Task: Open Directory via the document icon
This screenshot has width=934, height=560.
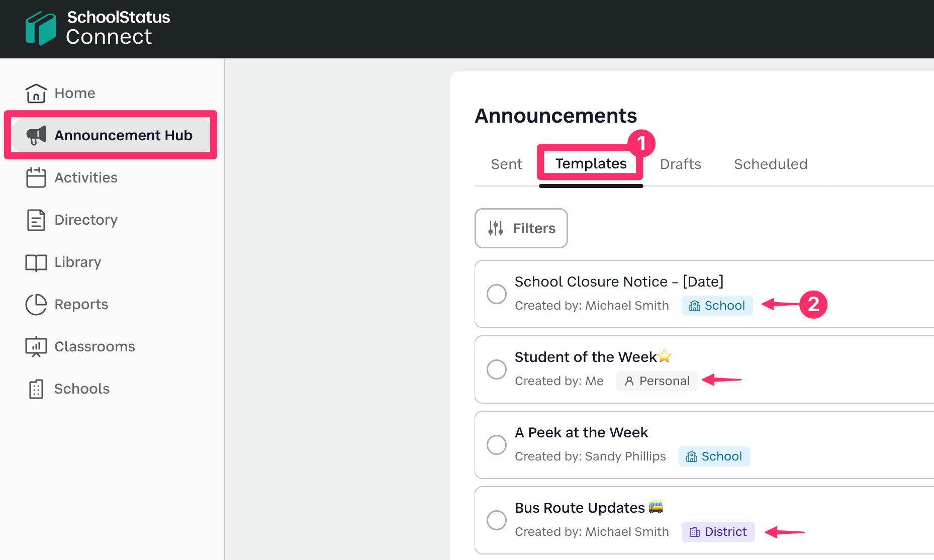Action: tap(36, 220)
